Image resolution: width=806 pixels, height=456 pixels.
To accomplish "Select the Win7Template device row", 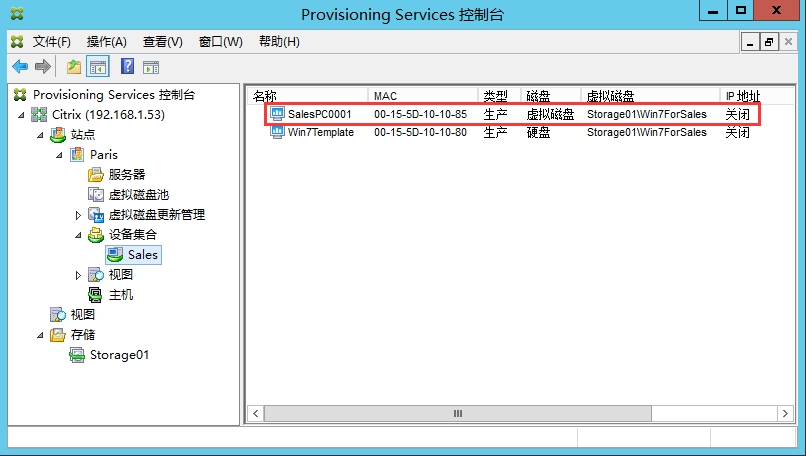I will click(512, 133).
